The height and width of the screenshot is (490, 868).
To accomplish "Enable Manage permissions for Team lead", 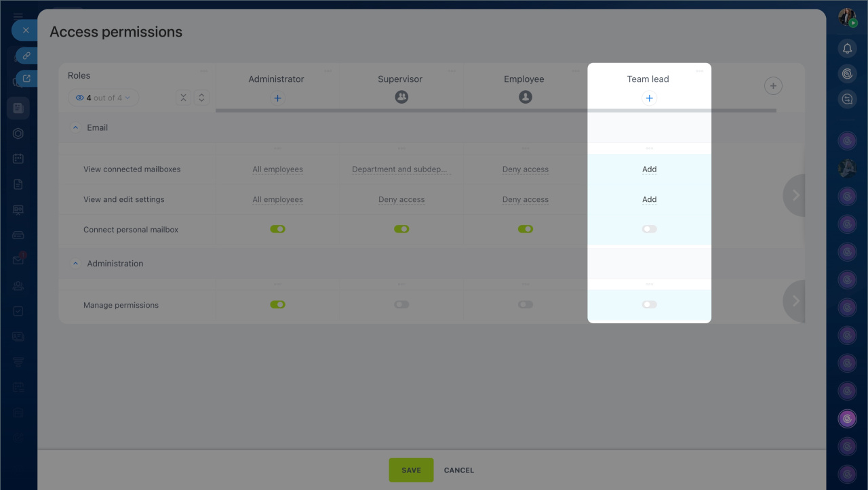I will [x=649, y=305].
